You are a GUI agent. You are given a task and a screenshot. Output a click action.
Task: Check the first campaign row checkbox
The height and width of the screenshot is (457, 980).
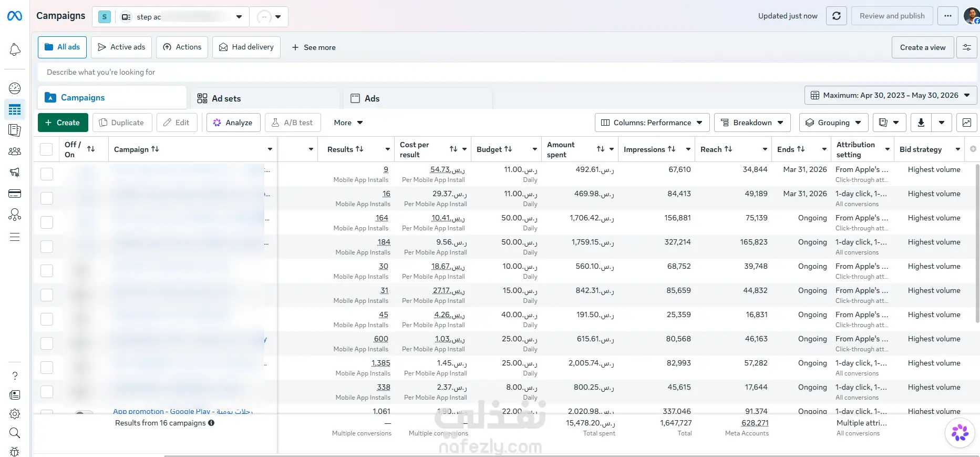point(47,174)
